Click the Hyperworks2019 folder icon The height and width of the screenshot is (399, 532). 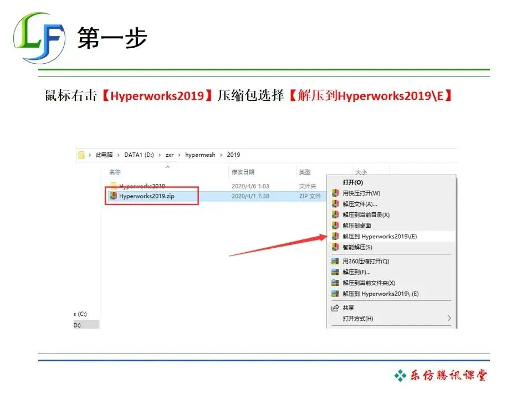pos(114,185)
